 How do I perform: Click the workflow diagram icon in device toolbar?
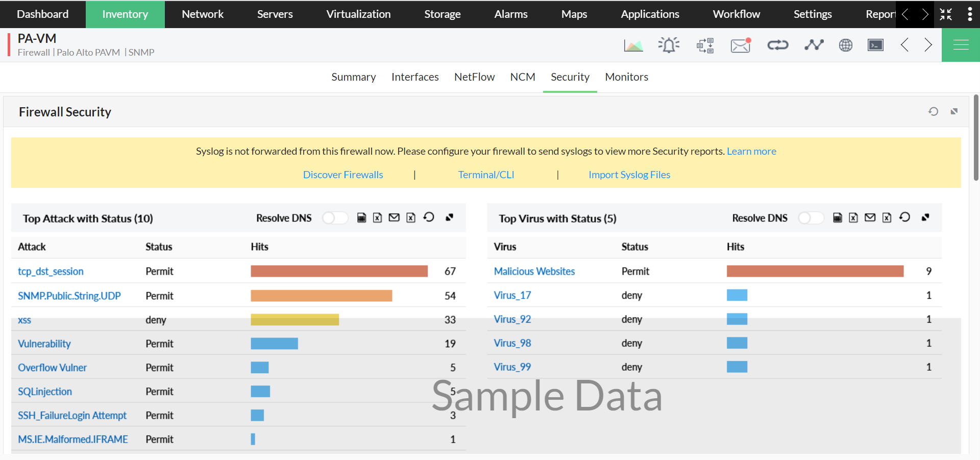tap(705, 45)
